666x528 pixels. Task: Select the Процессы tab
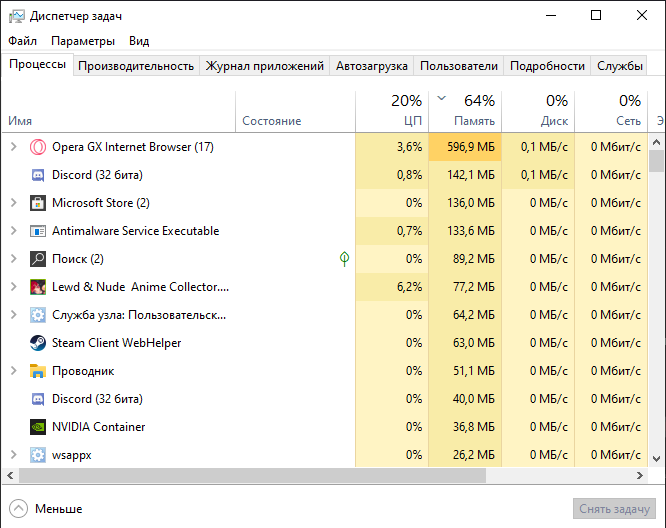click(x=37, y=65)
